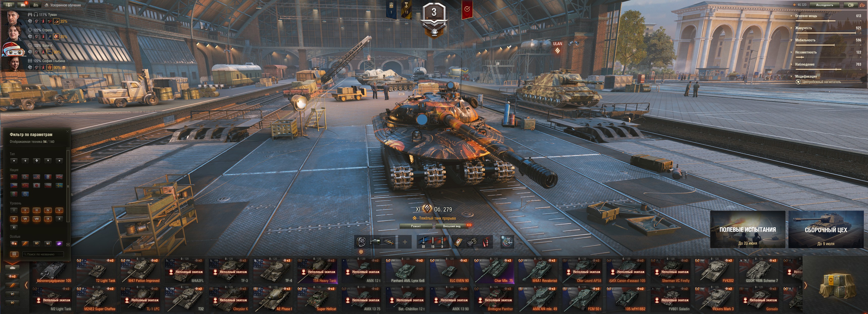Select the fire extinguisher consumable slot
The height and width of the screenshot is (314, 868).
486,242
